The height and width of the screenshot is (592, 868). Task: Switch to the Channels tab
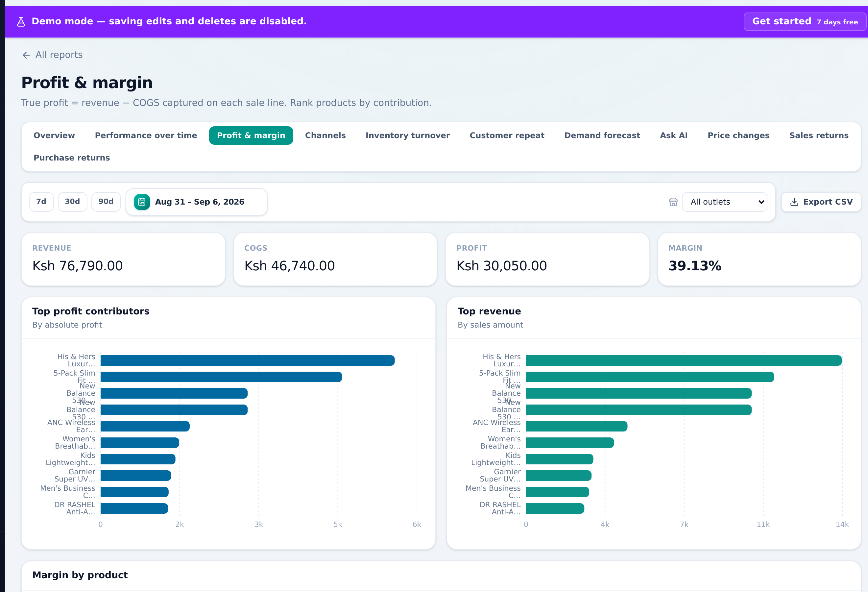pyautogui.click(x=325, y=136)
